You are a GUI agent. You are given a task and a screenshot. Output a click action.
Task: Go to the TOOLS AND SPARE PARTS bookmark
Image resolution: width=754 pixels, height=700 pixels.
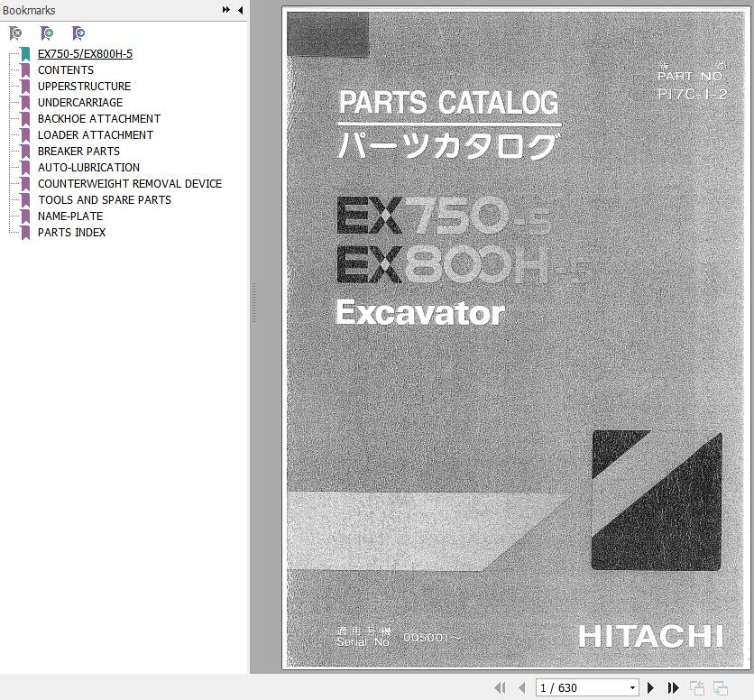(105, 200)
